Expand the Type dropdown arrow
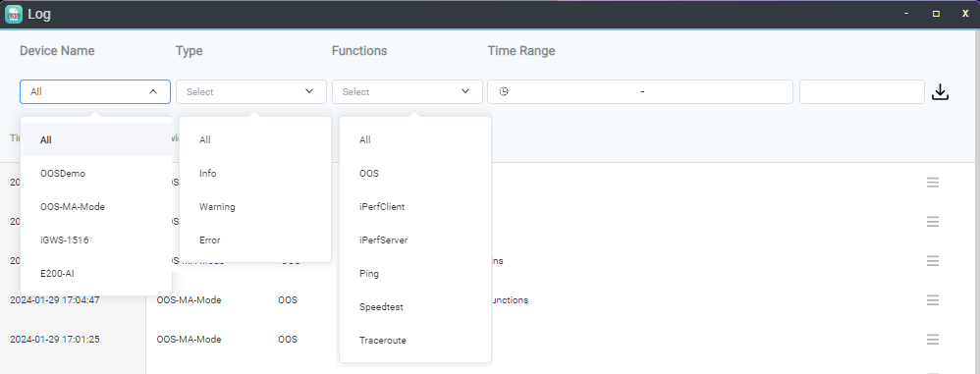The width and height of the screenshot is (980, 374). (309, 92)
